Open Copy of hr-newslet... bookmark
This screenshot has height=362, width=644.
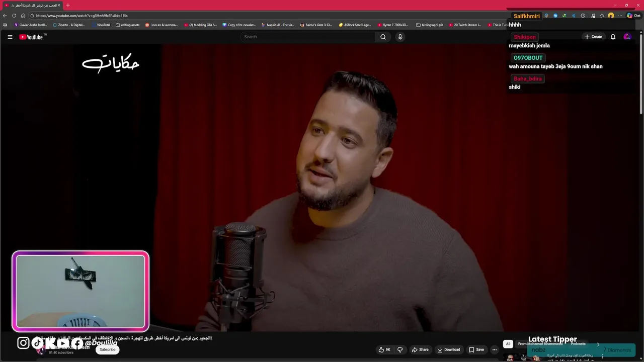(239, 25)
